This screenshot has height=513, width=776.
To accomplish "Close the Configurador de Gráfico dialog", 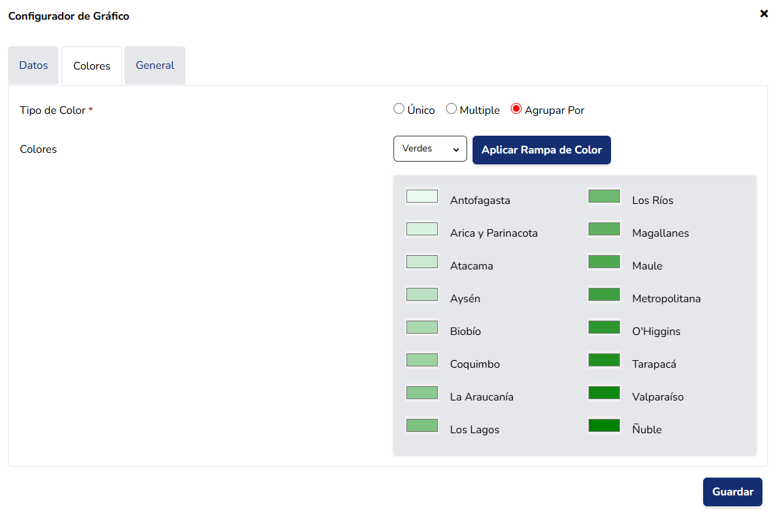I will 764,14.
